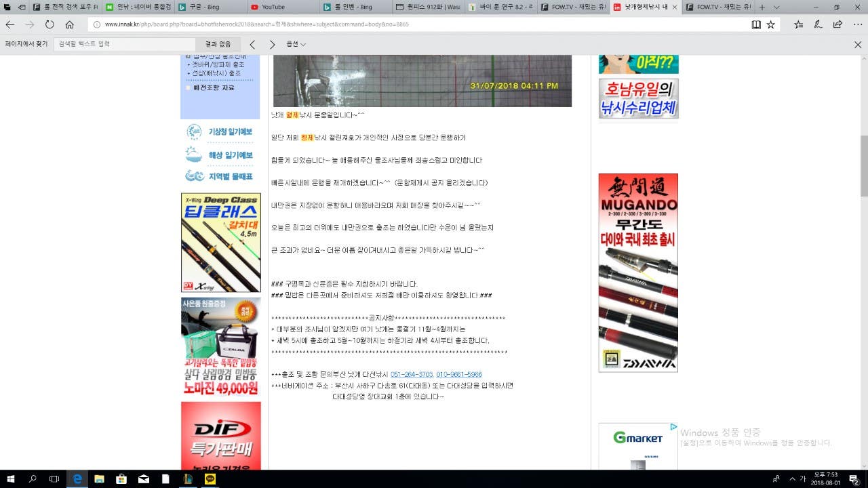Click the page vertical scrollbar thumb

863,156
